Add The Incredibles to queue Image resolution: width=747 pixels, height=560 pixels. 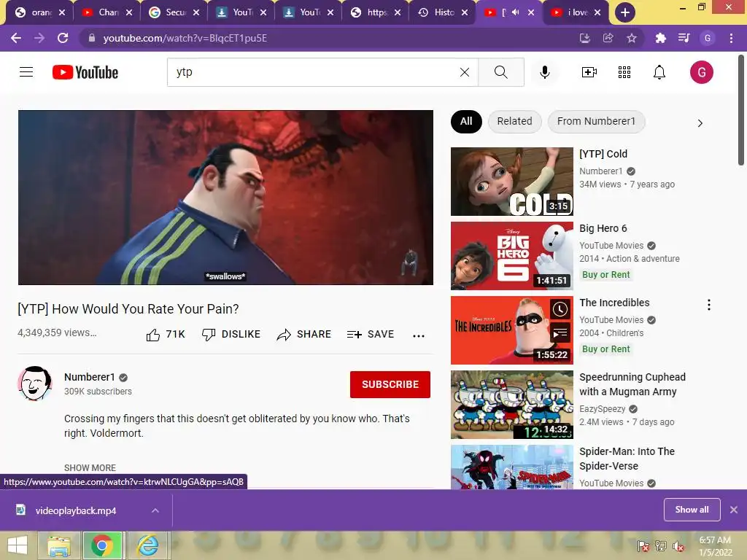pos(560,332)
